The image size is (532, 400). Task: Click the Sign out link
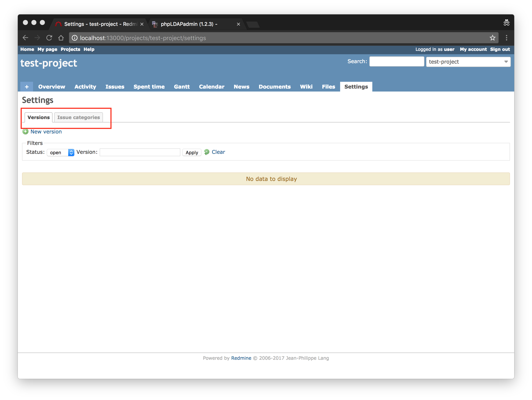click(x=500, y=49)
